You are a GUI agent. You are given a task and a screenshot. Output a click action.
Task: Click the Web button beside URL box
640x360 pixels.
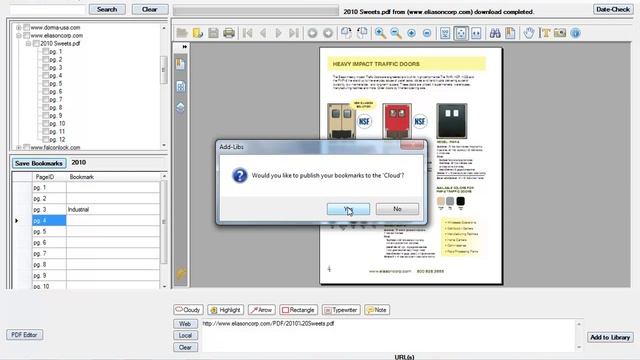185,324
